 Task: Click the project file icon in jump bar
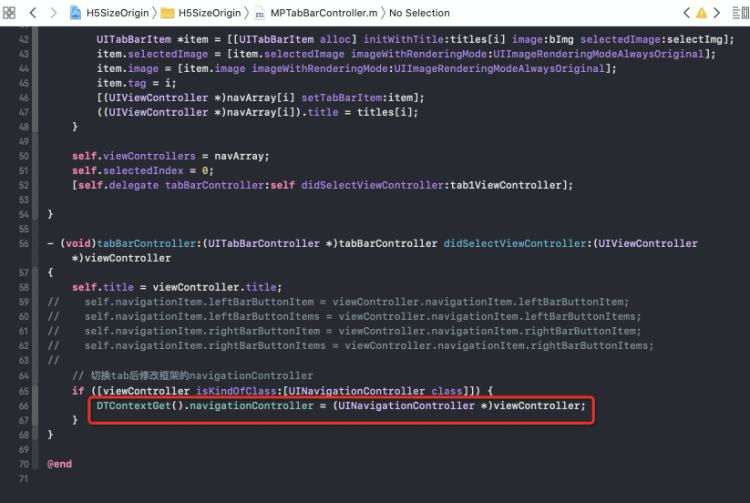tap(76, 12)
